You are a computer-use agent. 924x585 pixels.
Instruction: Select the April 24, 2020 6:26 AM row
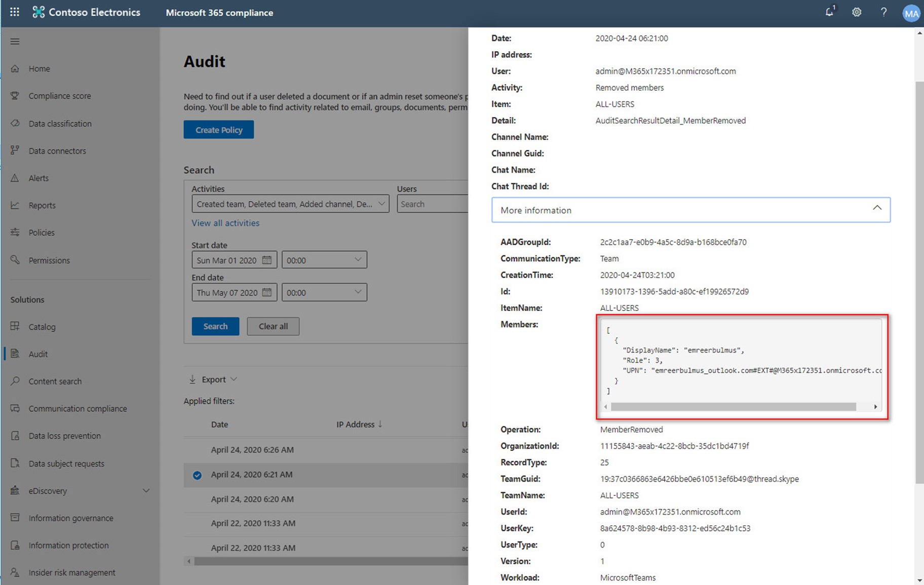326,450
